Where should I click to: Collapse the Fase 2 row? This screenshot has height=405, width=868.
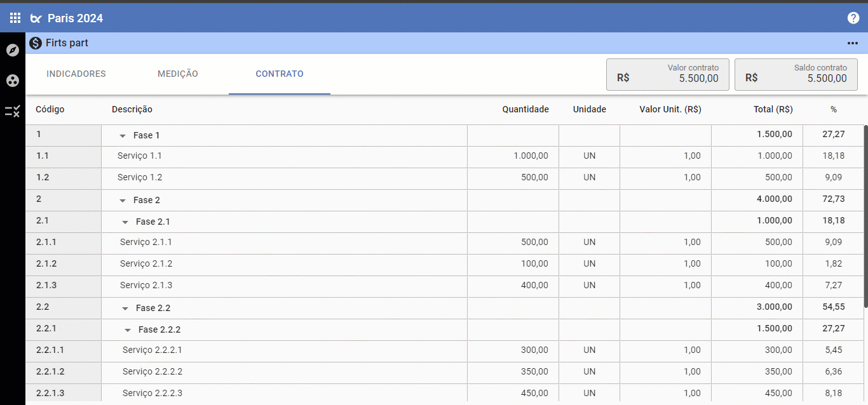coord(123,201)
